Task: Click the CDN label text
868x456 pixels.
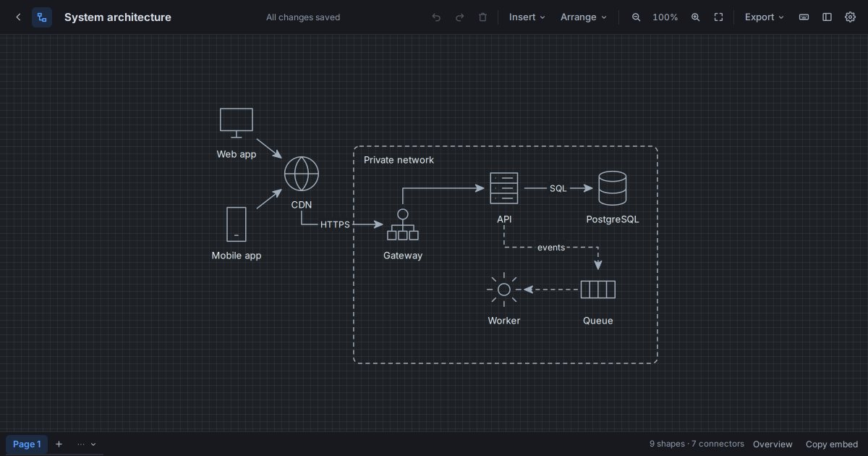Action: tap(302, 205)
